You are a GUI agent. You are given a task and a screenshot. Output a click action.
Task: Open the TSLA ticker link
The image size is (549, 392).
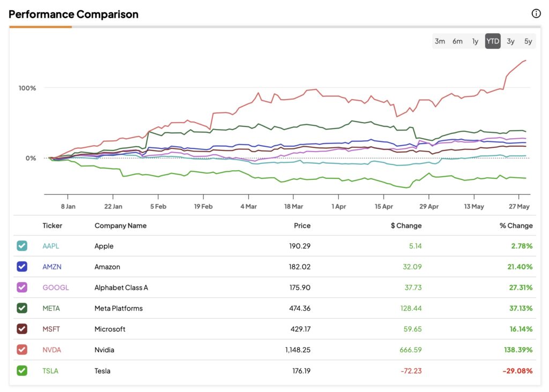50,371
